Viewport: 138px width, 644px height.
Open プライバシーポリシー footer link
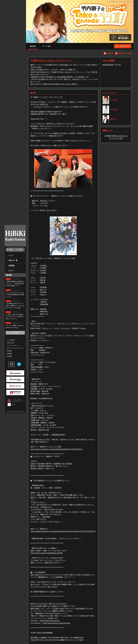[13, 346]
